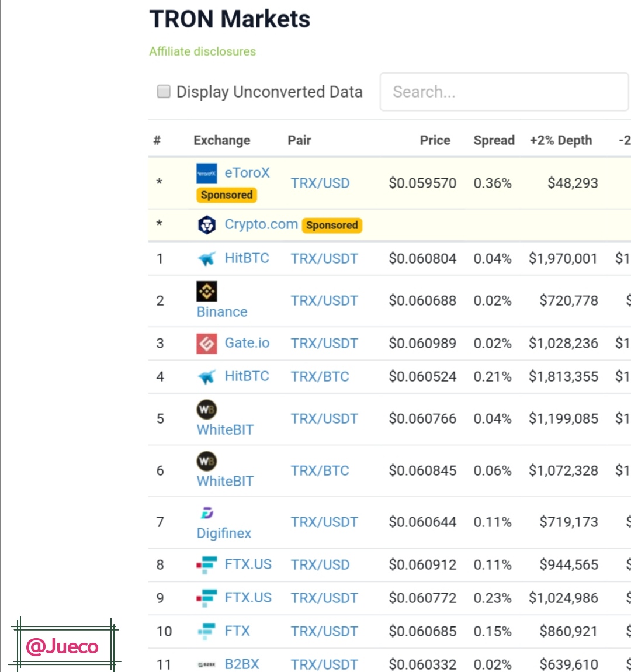
Task: Click the depth value $1,028,236
Action: pos(563,343)
